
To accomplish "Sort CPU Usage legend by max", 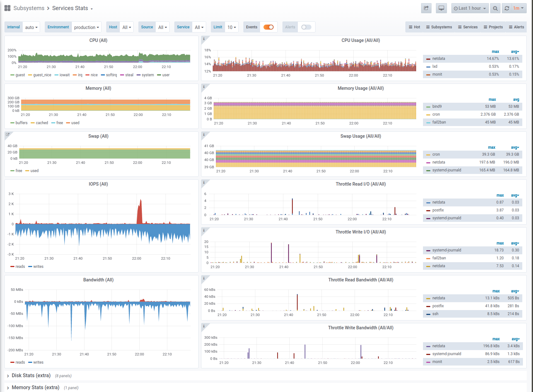I will point(495,52).
